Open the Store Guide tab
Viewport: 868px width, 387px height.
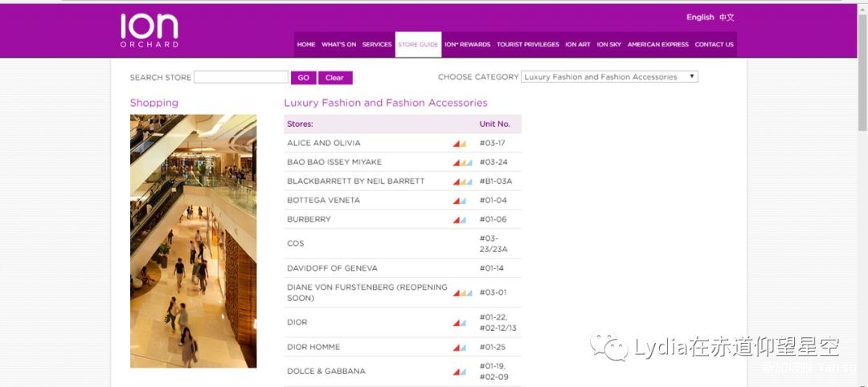coord(418,45)
